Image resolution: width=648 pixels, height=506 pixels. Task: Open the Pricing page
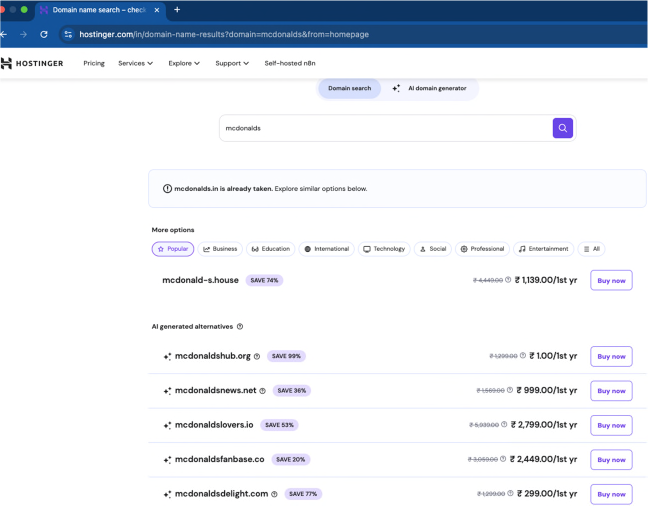[94, 63]
